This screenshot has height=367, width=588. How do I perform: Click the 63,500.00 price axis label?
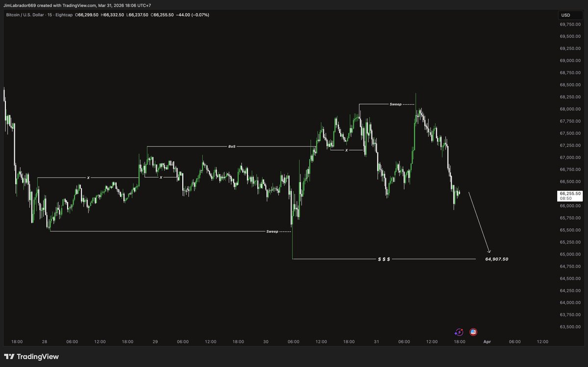(570, 327)
